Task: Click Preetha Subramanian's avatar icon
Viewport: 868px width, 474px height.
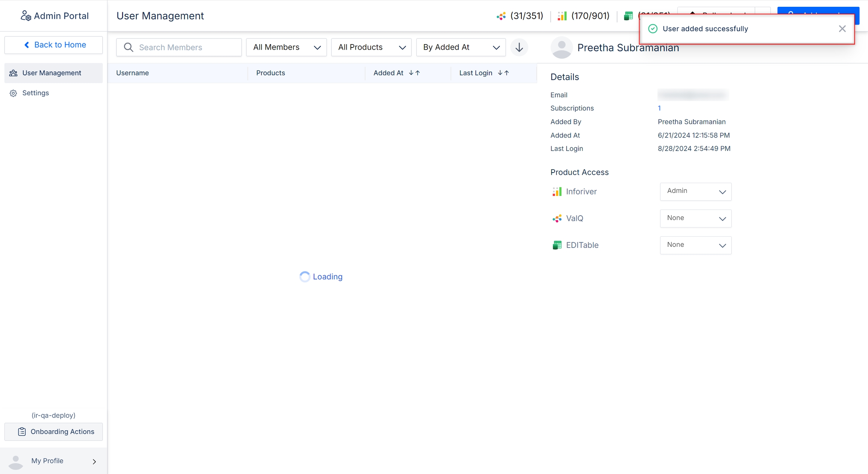Action: (561, 48)
